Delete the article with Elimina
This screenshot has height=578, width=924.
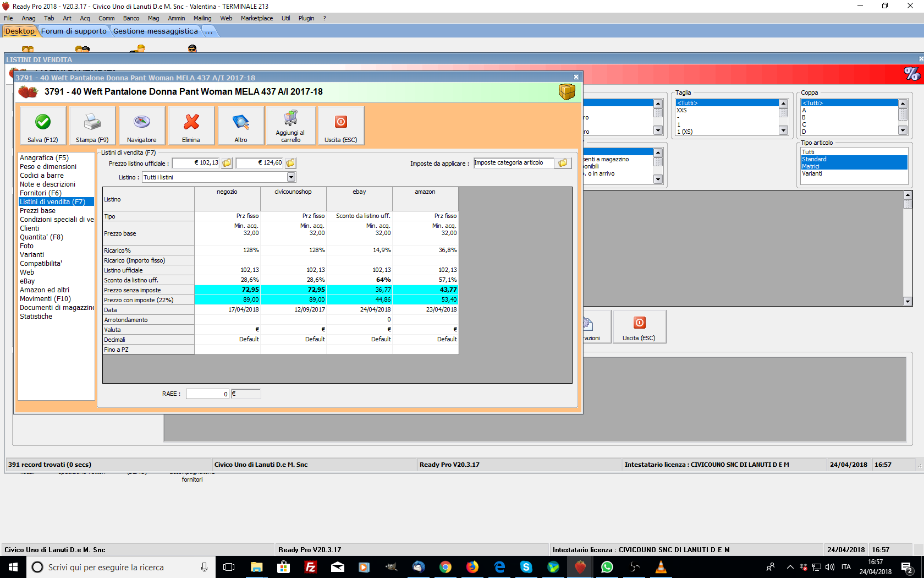tap(191, 126)
